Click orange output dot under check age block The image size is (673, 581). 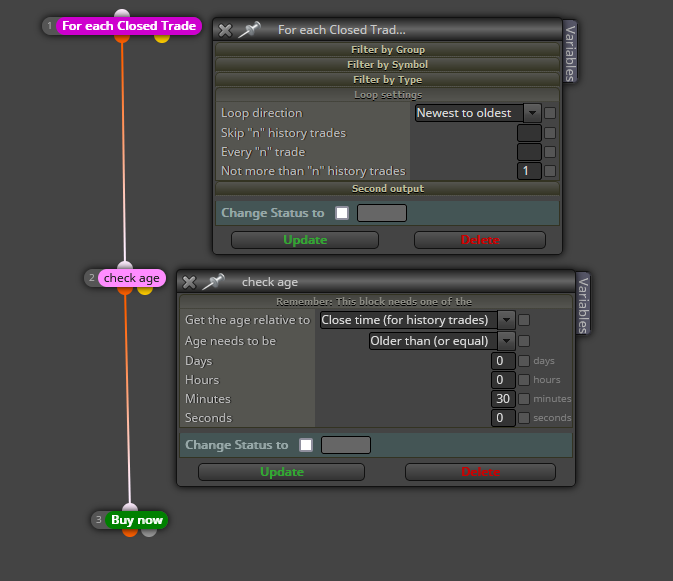point(125,290)
